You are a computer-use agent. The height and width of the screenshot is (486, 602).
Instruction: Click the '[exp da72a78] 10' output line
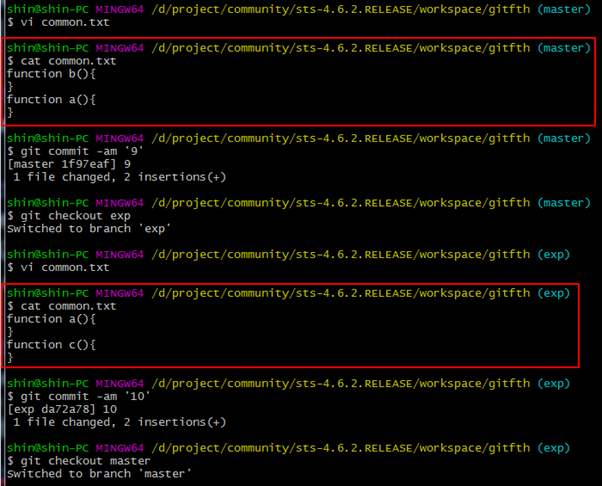coord(62,409)
